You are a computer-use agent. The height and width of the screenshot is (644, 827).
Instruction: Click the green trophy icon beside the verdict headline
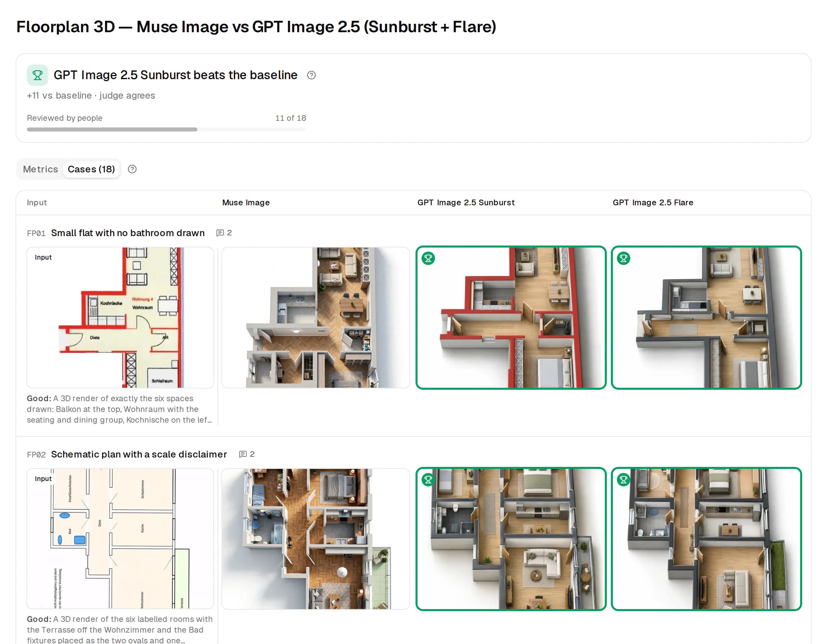(37, 75)
